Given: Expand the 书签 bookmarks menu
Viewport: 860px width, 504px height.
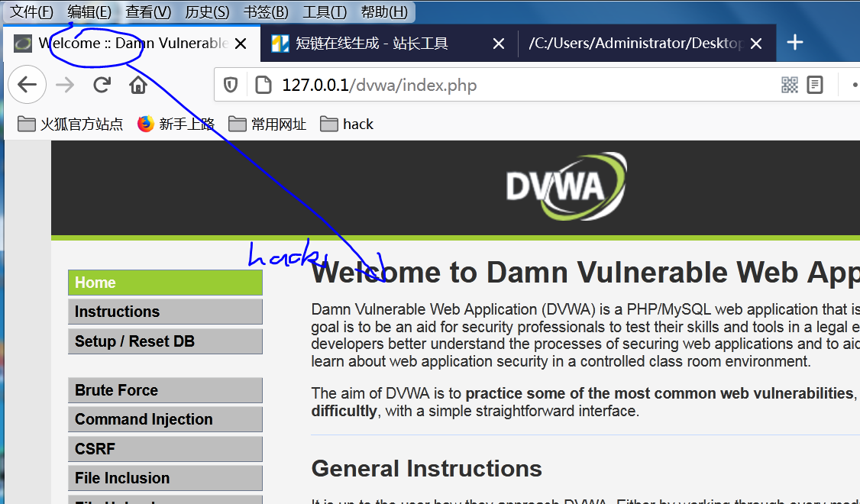Looking at the screenshot, I should point(264,11).
